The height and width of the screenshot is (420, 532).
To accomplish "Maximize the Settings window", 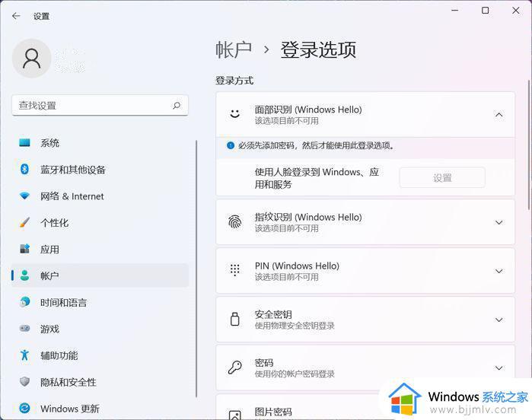I will click(x=485, y=11).
